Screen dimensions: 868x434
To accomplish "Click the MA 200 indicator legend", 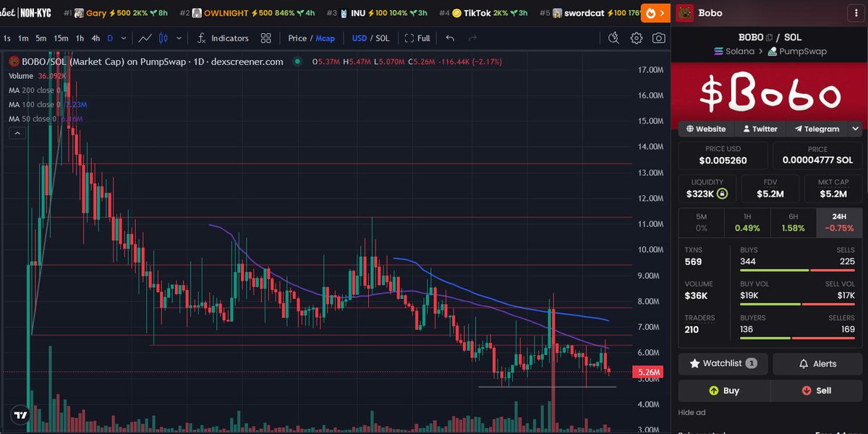I will [34, 90].
